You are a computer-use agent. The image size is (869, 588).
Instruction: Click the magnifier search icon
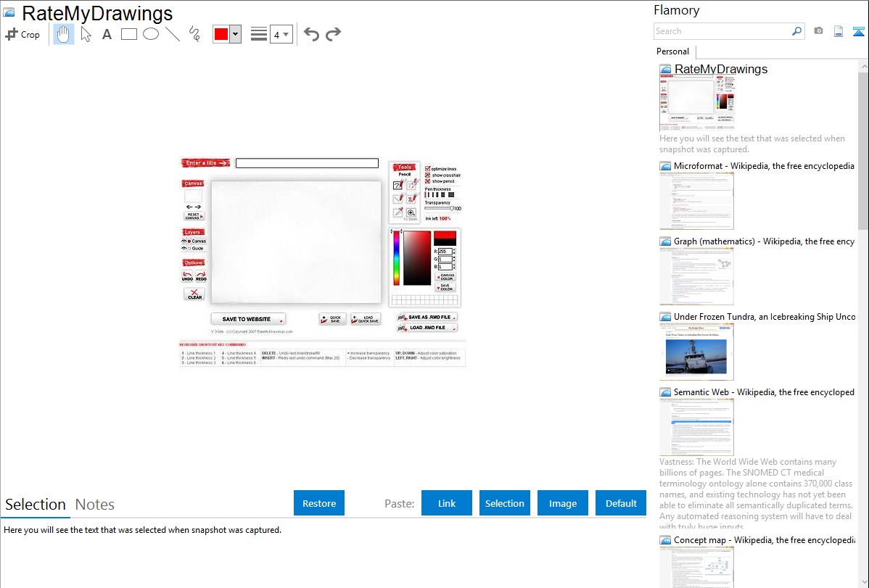[797, 31]
